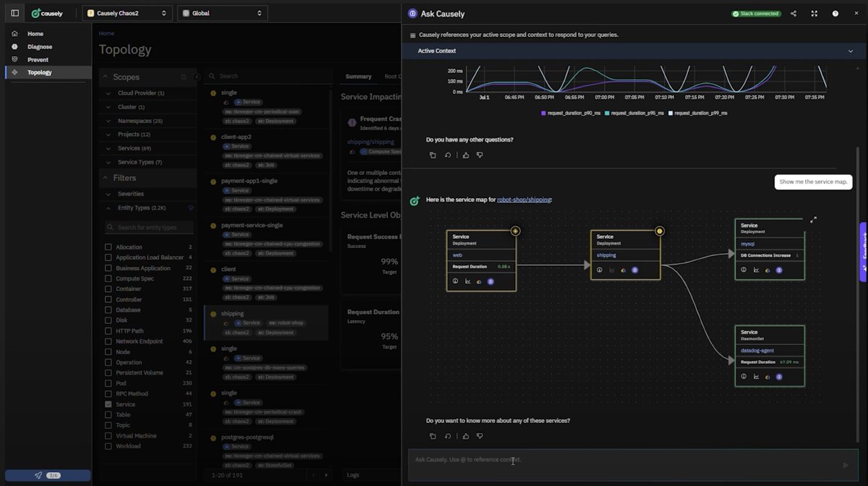Open info icon on shipping service node
Image resolution: width=868 pixels, height=486 pixels.
point(600,270)
